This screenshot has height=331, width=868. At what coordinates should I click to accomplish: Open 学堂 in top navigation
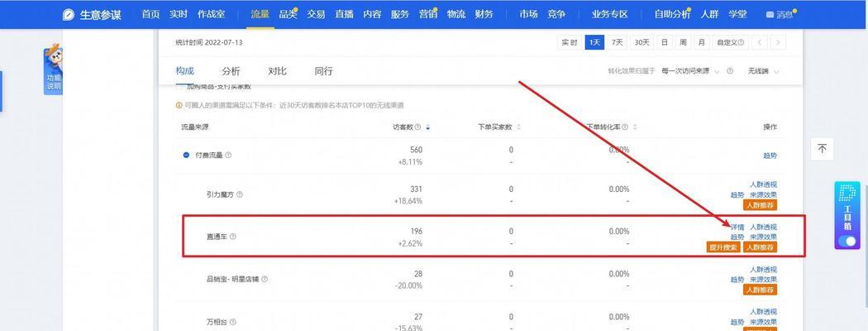click(x=737, y=14)
